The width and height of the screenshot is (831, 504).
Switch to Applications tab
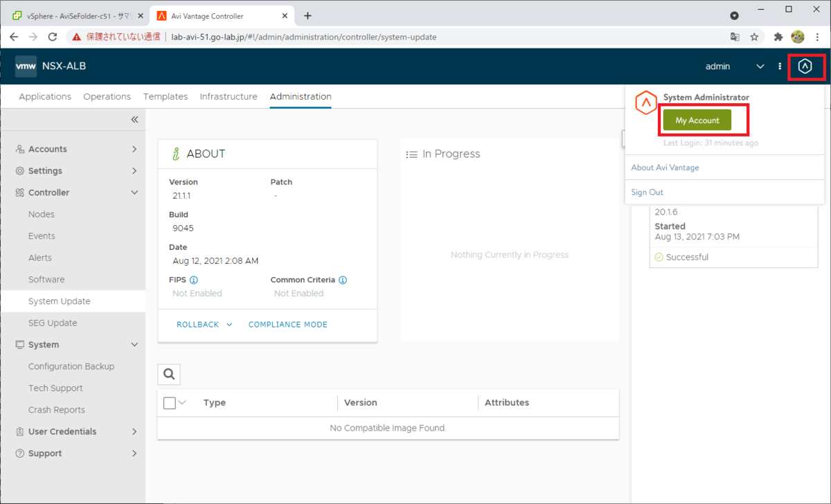point(45,97)
